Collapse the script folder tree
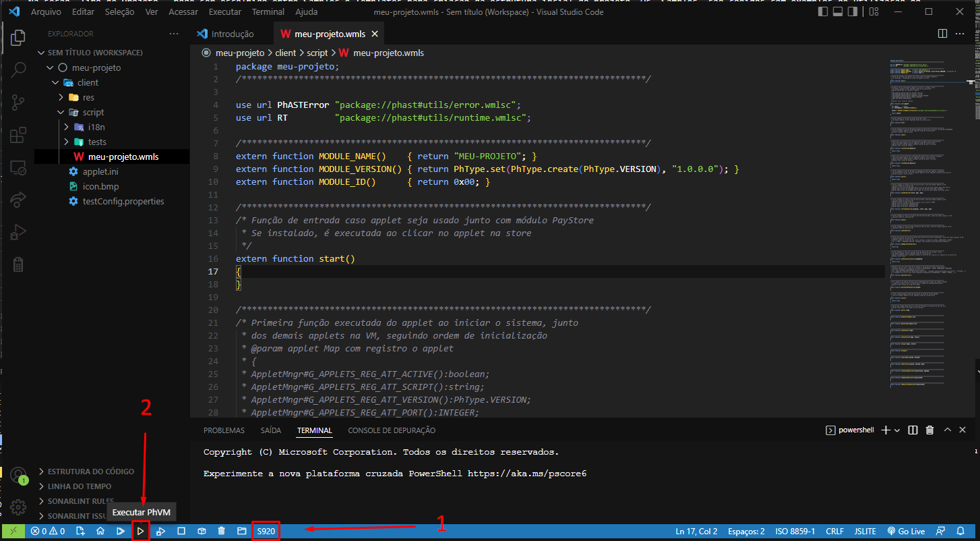980x541 pixels. point(60,112)
